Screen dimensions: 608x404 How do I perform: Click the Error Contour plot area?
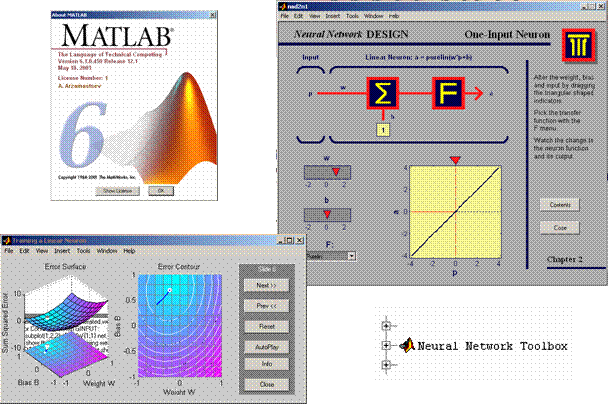(180, 325)
